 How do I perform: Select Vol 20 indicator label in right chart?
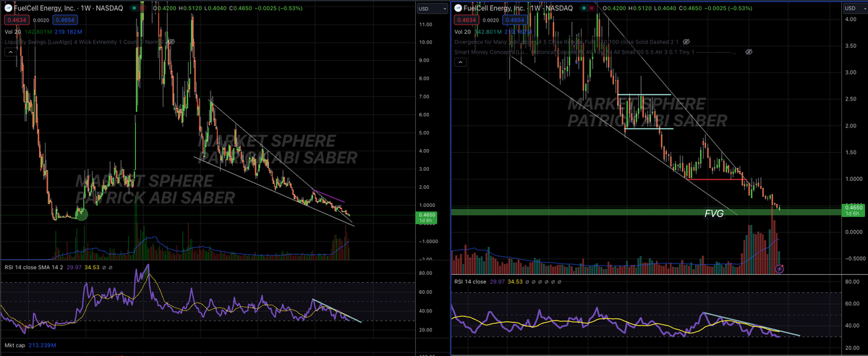(464, 32)
